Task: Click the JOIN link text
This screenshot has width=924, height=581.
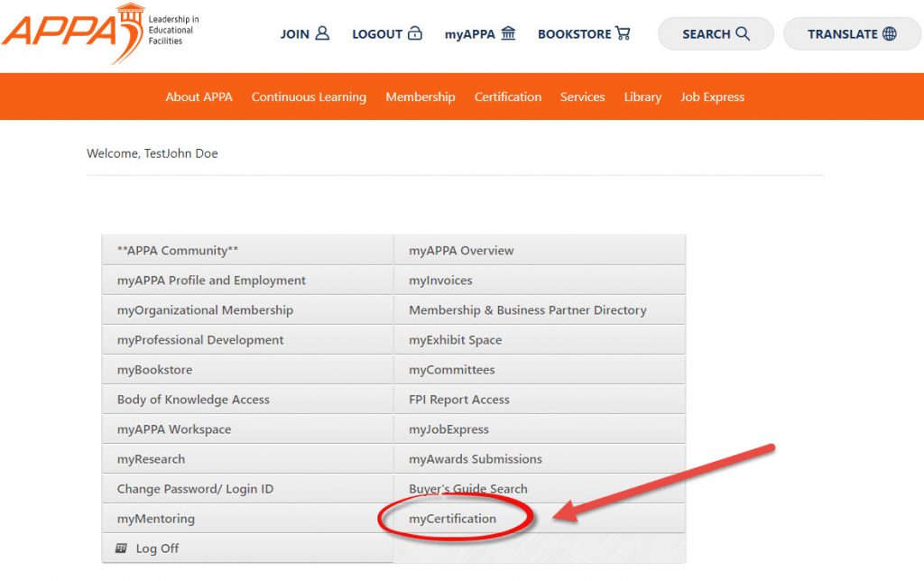Action: point(295,34)
